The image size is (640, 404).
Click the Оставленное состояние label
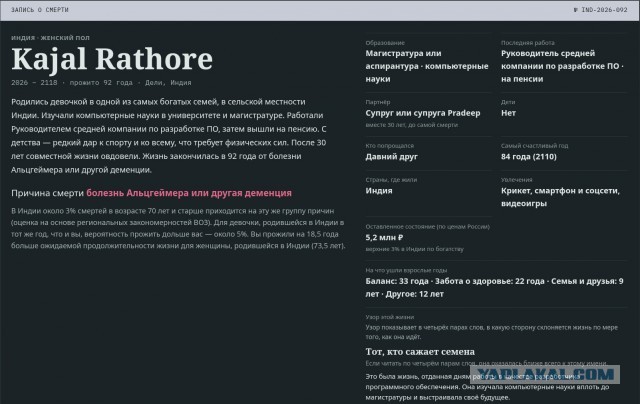[x=427, y=227]
